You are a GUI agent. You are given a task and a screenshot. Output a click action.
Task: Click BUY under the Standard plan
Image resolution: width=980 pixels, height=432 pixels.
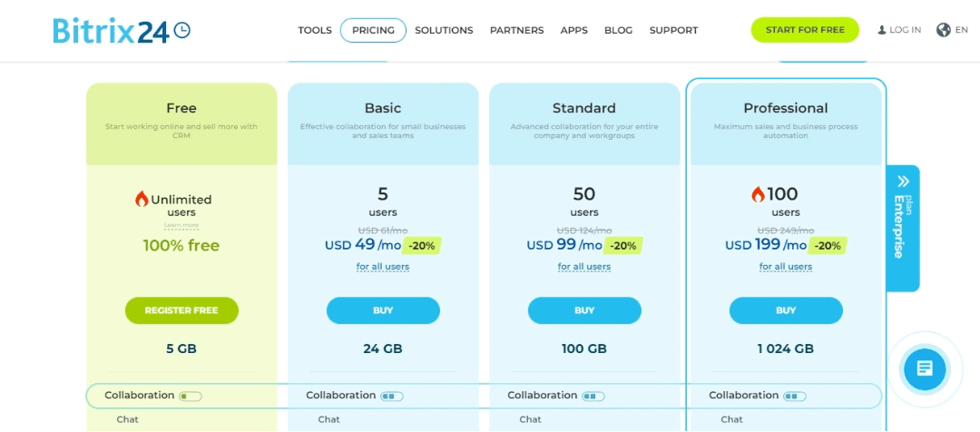click(584, 310)
